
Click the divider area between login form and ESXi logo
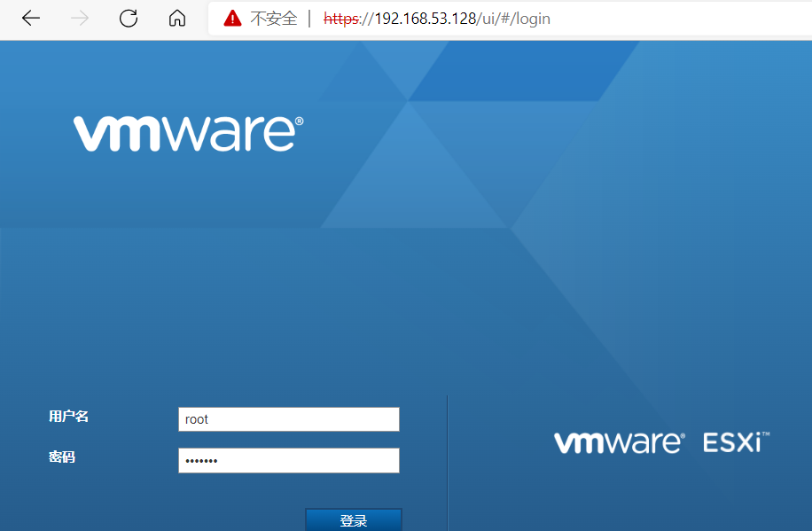coord(446,461)
